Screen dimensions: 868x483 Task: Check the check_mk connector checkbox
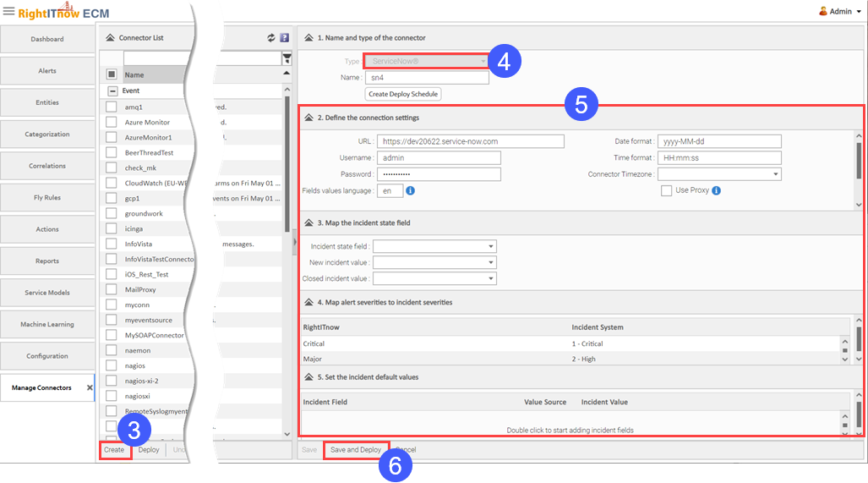112,167
